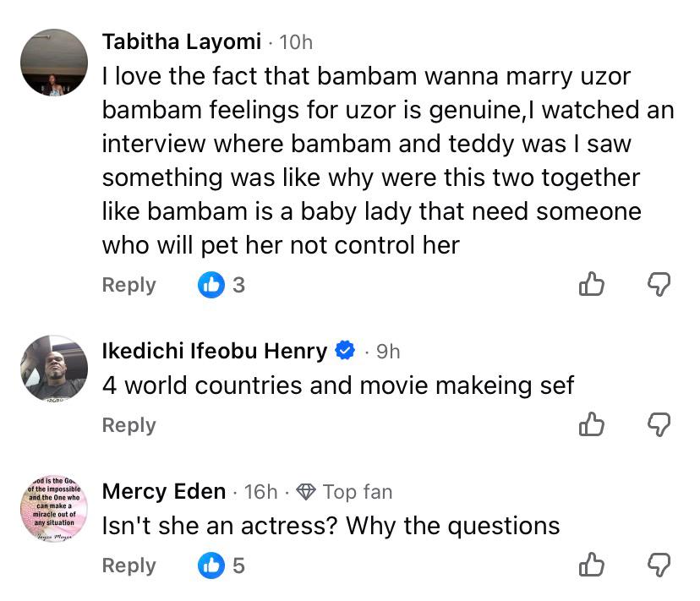Image resolution: width=700 pixels, height=601 pixels.
Task: View the 5 likes on Mercy's comment
Action: pos(221,565)
